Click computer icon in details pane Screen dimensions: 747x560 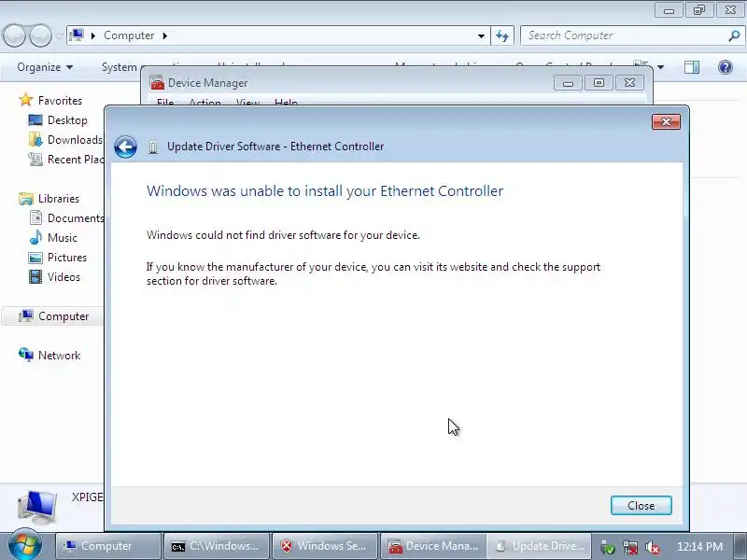[37, 508]
